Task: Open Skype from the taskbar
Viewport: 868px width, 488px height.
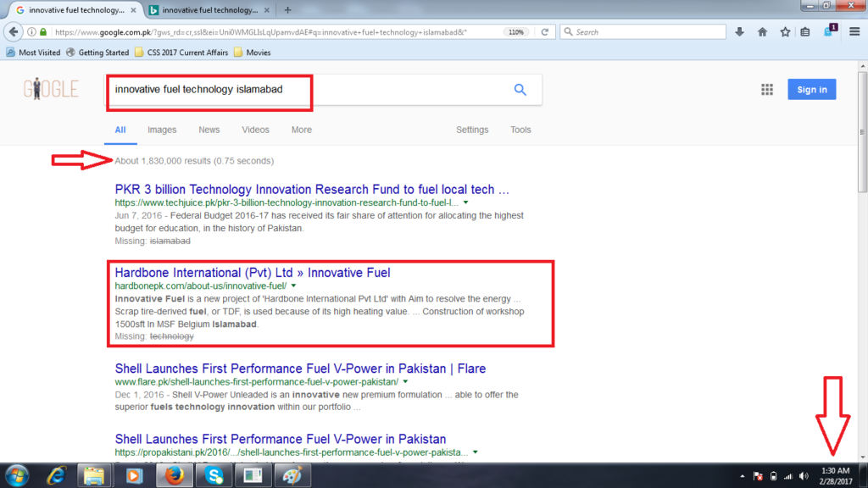Action: coord(214,476)
